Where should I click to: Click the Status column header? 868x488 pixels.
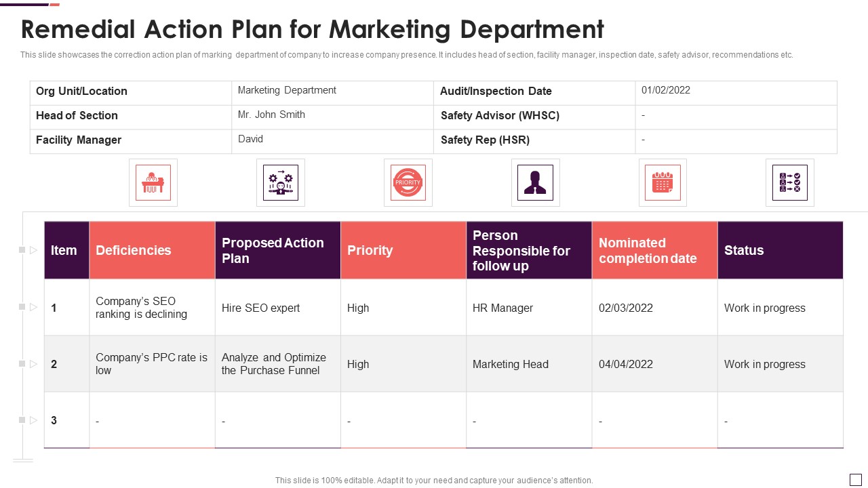(x=781, y=250)
